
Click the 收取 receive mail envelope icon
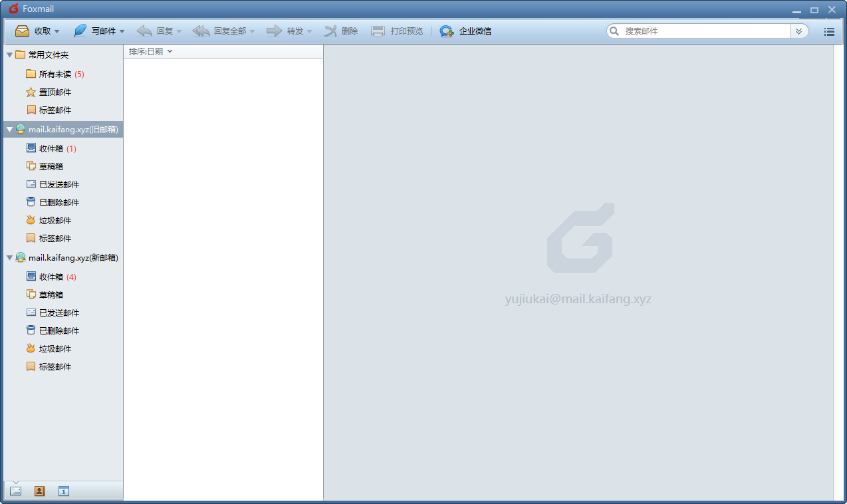[22, 31]
